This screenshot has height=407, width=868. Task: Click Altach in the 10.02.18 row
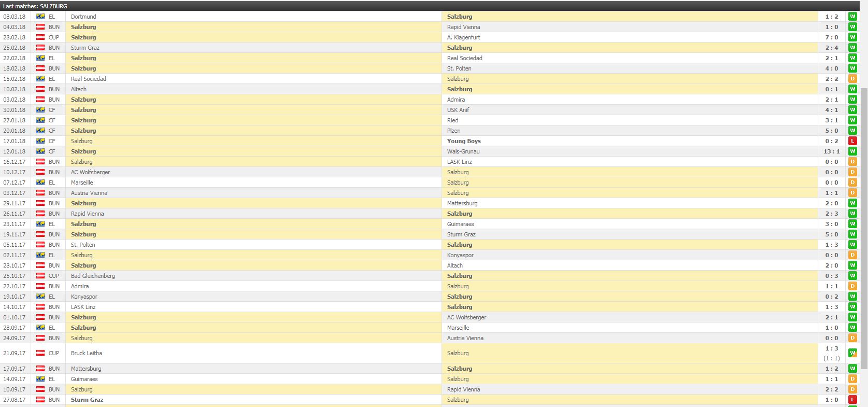tap(79, 89)
